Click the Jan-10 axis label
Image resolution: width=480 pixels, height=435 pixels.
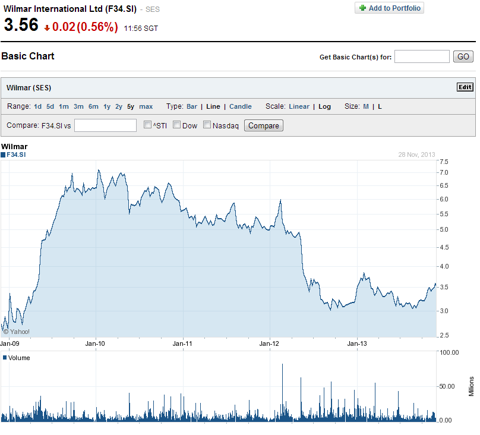click(95, 344)
